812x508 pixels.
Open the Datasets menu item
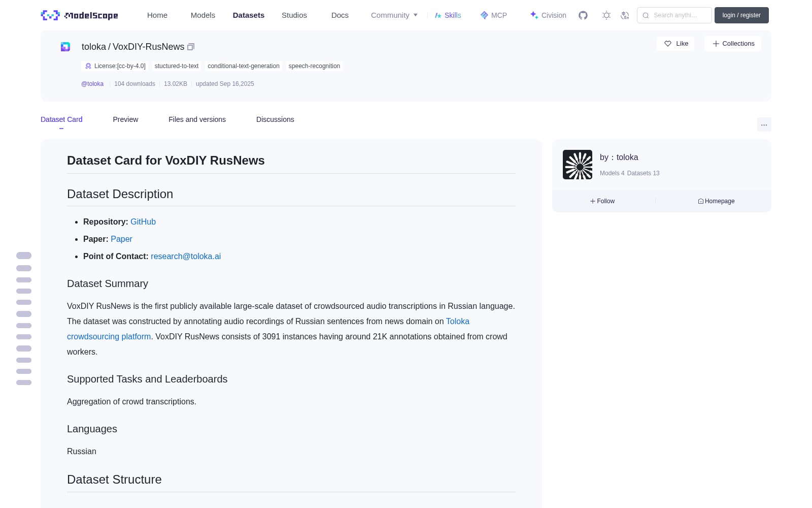point(249,15)
